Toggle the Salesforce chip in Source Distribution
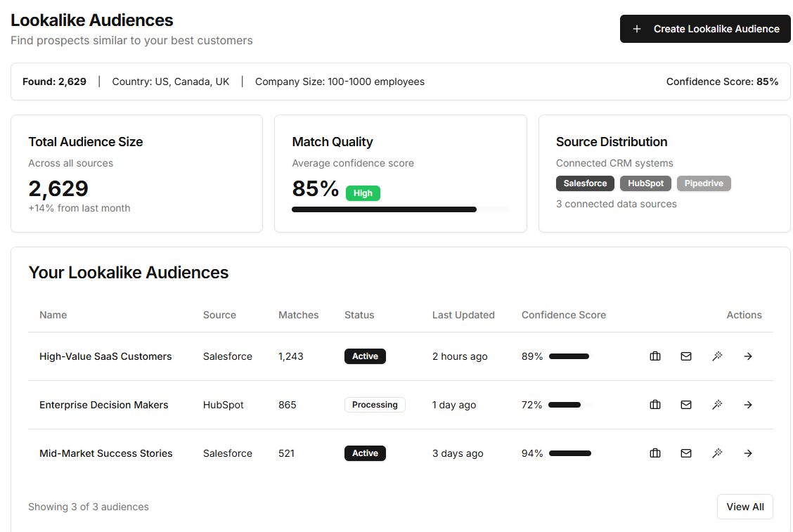The width and height of the screenshot is (793, 532). (585, 183)
